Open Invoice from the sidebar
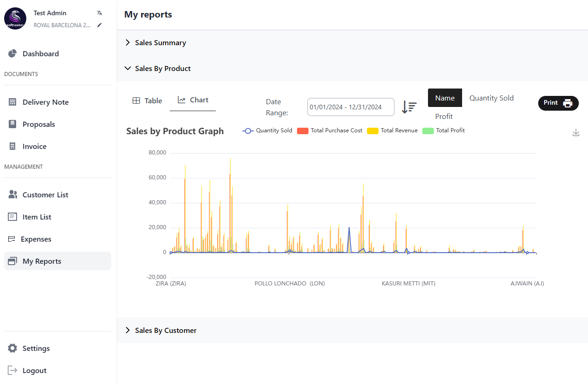588x385 pixels. point(34,147)
